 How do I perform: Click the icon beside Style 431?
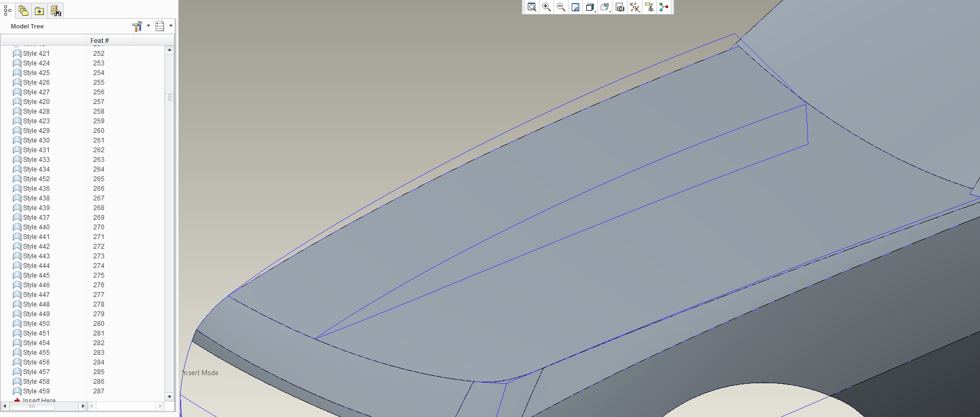pos(17,150)
